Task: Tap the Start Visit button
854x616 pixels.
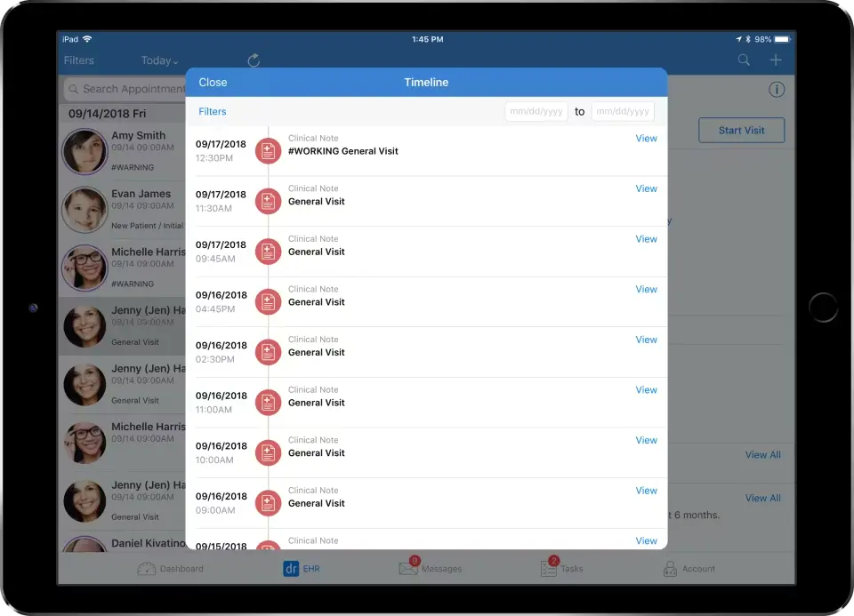Action: 741,130
